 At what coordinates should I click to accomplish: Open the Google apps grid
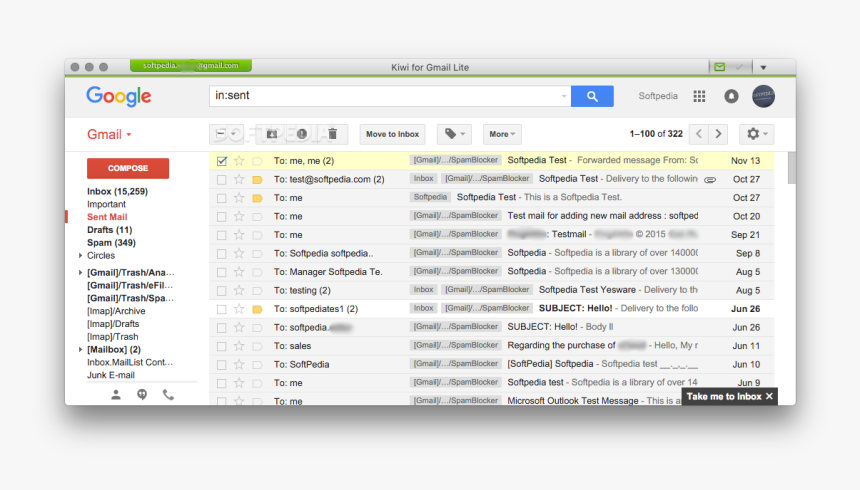699,96
